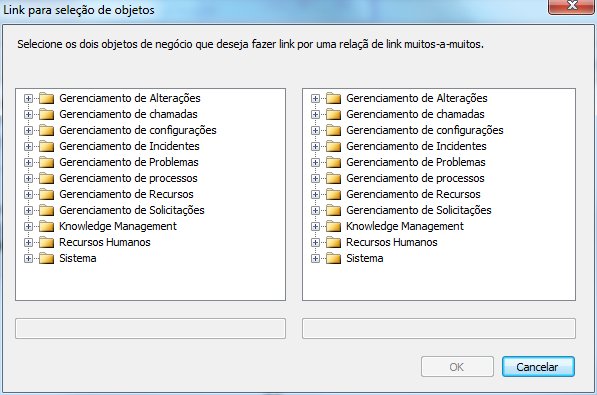The height and width of the screenshot is (395, 597).
Task: Click left folder icon for Gerenciamento de Recursos
Action: click(x=47, y=194)
